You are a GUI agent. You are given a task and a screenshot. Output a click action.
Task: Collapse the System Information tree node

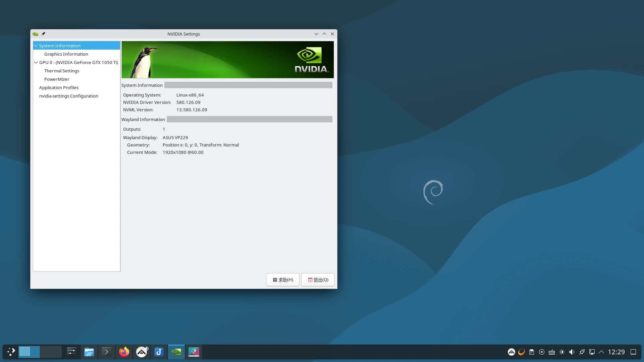tap(36, 46)
